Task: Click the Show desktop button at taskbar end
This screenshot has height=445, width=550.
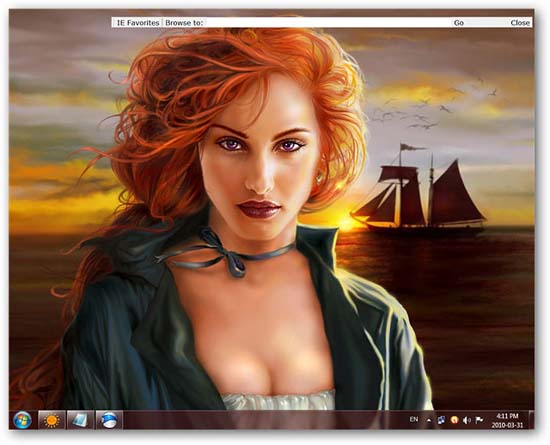Action: pyautogui.click(x=531, y=420)
